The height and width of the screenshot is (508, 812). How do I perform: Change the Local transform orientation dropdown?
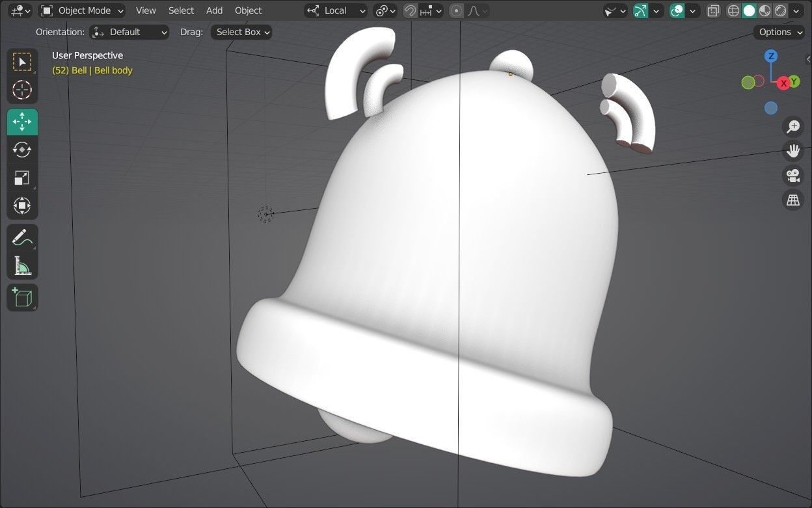point(336,10)
